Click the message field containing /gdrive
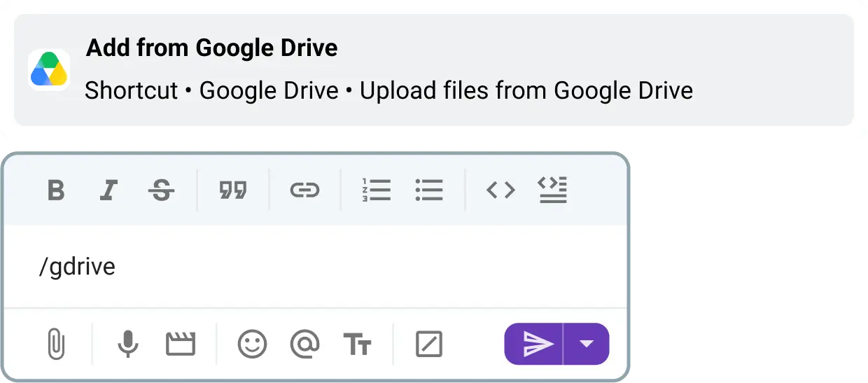This screenshot has width=868, height=383. click(315, 267)
